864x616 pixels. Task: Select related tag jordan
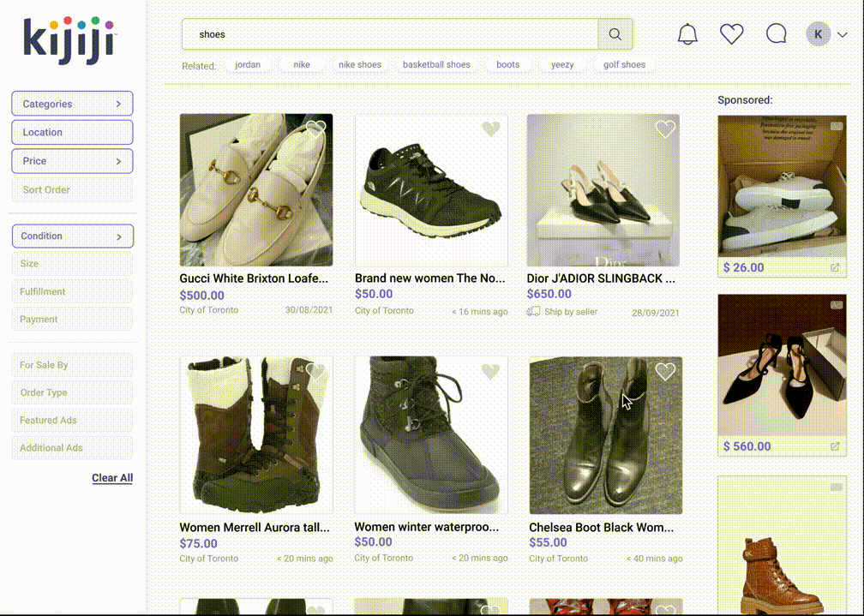tap(248, 64)
